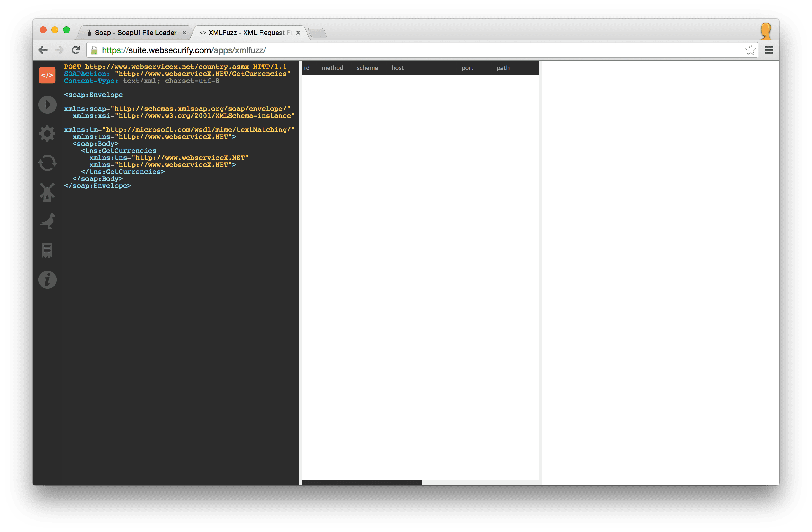Close the XMLFuzz tab

(x=298, y=33)
